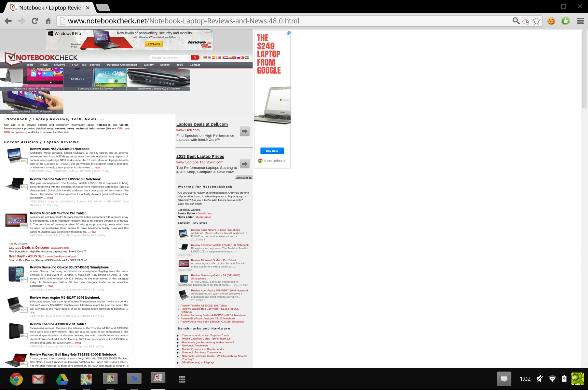Open FAQ / Tips / Technics menu
The image size is (588, 390).
86,65
